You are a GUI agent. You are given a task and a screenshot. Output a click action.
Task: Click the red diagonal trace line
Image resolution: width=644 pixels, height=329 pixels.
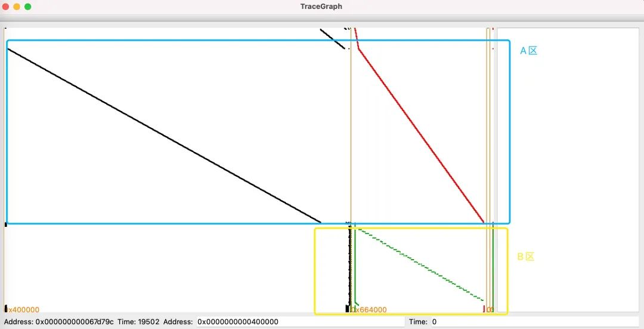[420, 135]
